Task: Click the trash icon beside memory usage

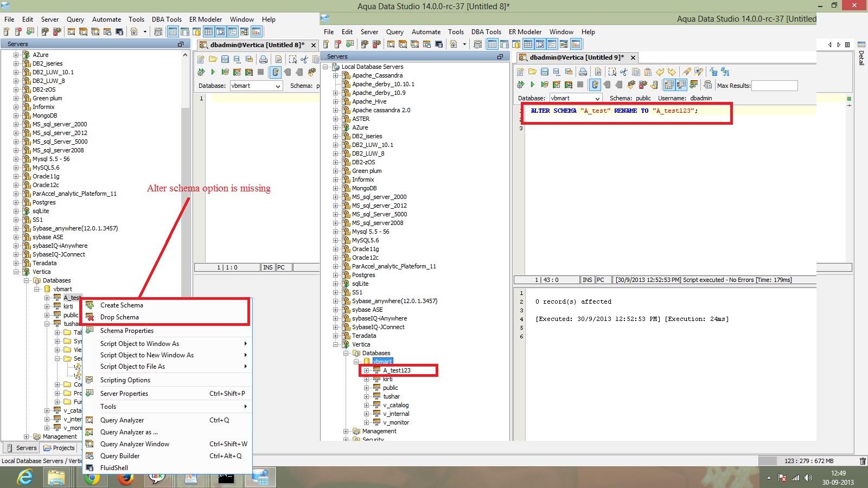Action: coord(863,461)
